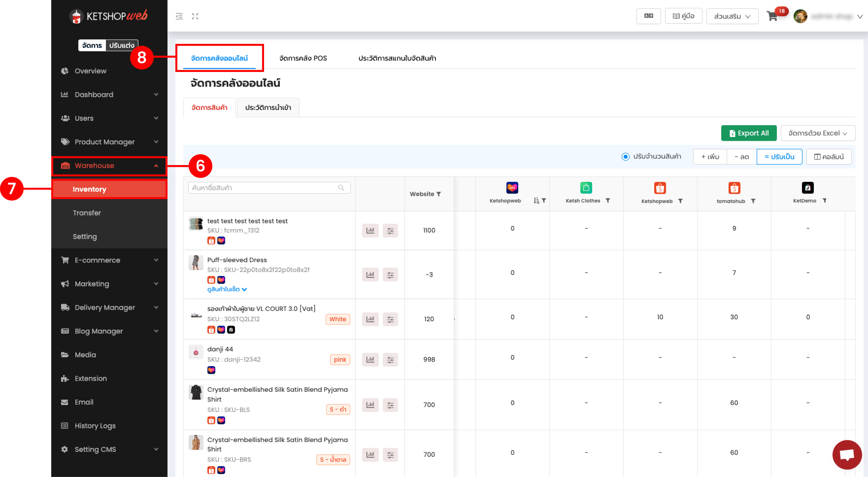
Task: Open the คู่มือ manual button
Action: pyautogui.click(x=683, y=16)
